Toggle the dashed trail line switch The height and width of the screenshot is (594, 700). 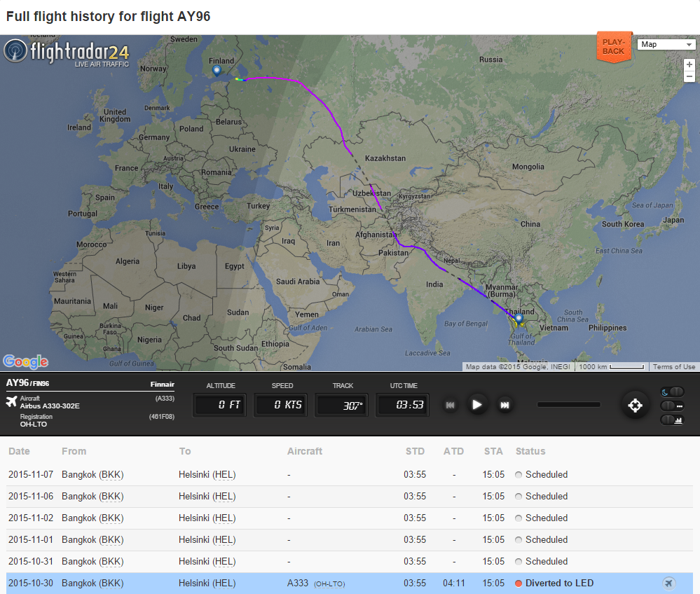coord(672,406)
